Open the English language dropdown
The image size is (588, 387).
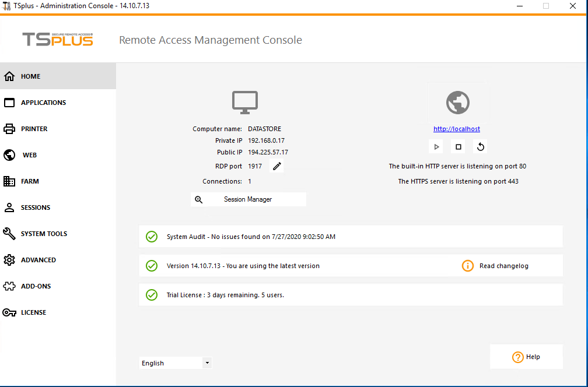point(176,363)
